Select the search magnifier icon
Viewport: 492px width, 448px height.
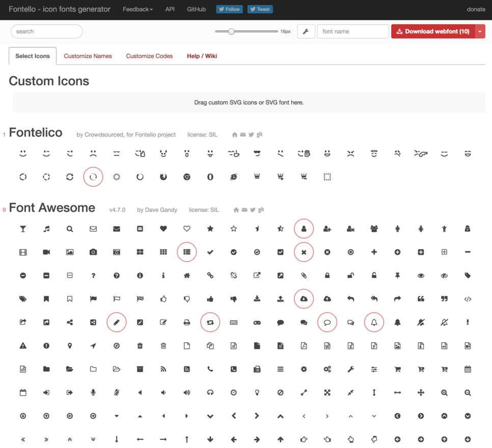tap(70, 229)
